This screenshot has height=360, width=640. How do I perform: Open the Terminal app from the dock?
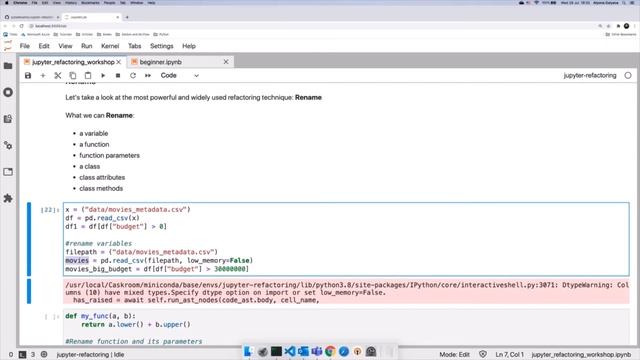(276, 351)
